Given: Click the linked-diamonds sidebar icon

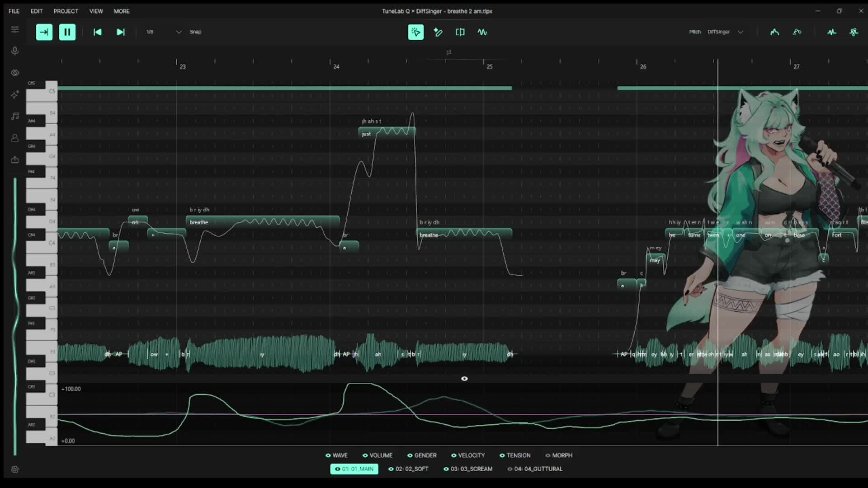Looking at the screenshot, I should click(15, 73).
